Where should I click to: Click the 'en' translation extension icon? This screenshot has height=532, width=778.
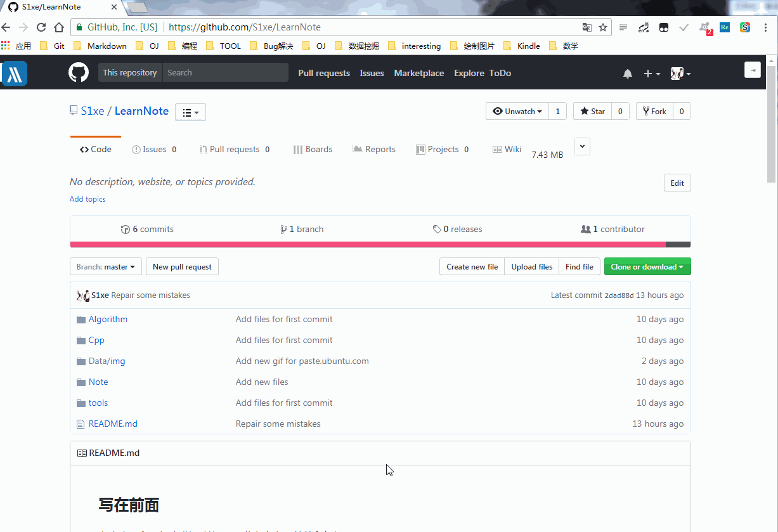coord(644,27)
